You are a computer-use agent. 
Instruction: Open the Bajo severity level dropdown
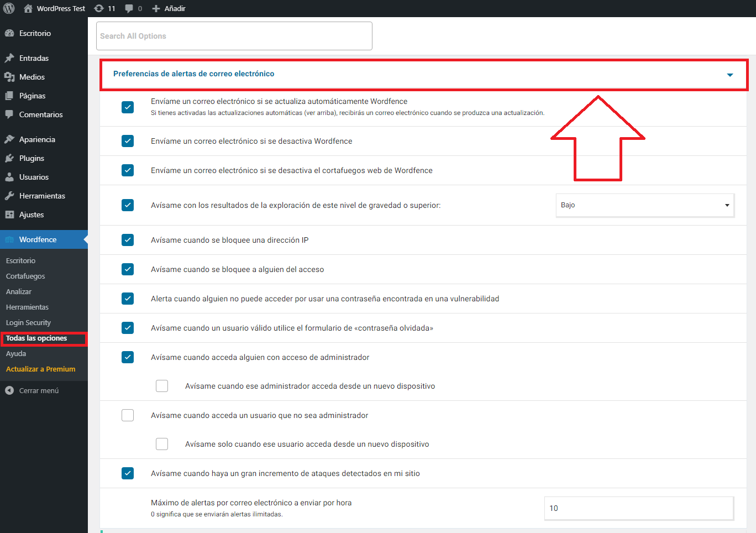[645, 205]
